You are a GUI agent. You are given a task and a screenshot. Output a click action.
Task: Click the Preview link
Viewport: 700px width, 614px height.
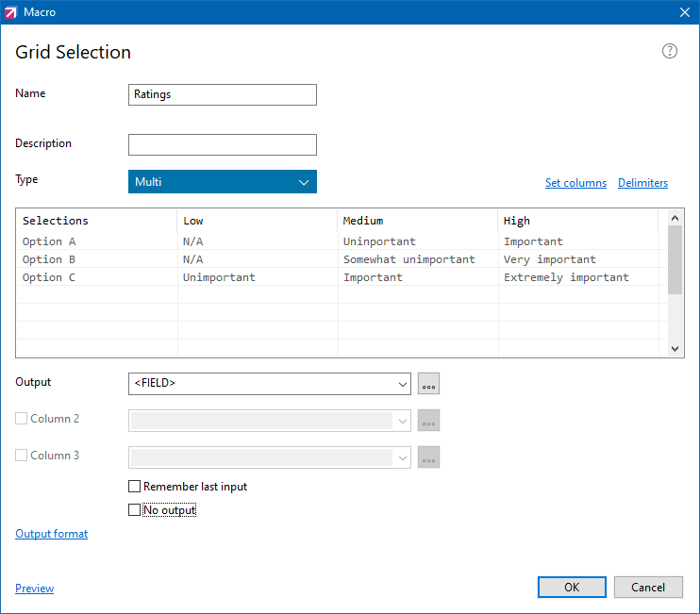34,589
